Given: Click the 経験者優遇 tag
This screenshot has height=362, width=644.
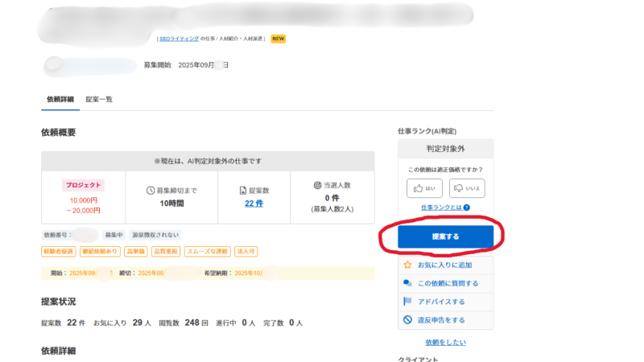Looking at the screenshot, I should 58,251.
